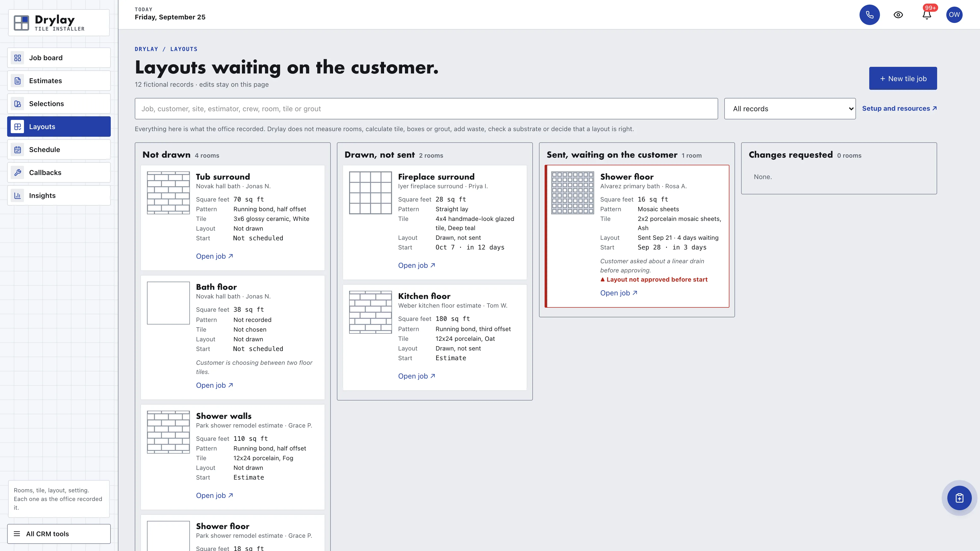Click 'Sent, waiting on the customer' heading
The image size is (980, 551).
pyautogui.click(x=612, y=155)
